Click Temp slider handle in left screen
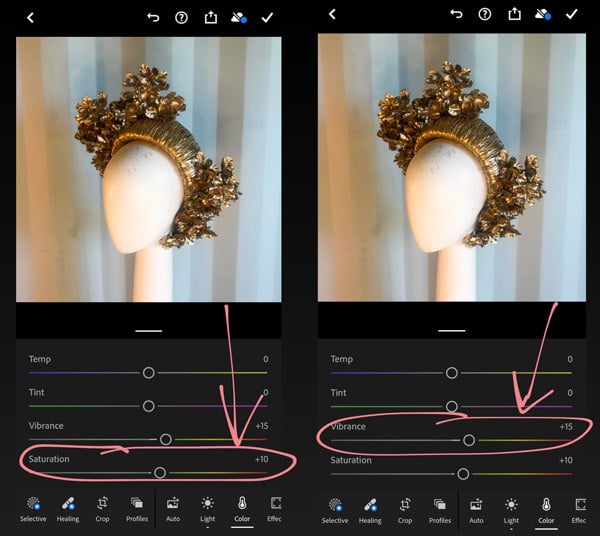 pos(148,373)
